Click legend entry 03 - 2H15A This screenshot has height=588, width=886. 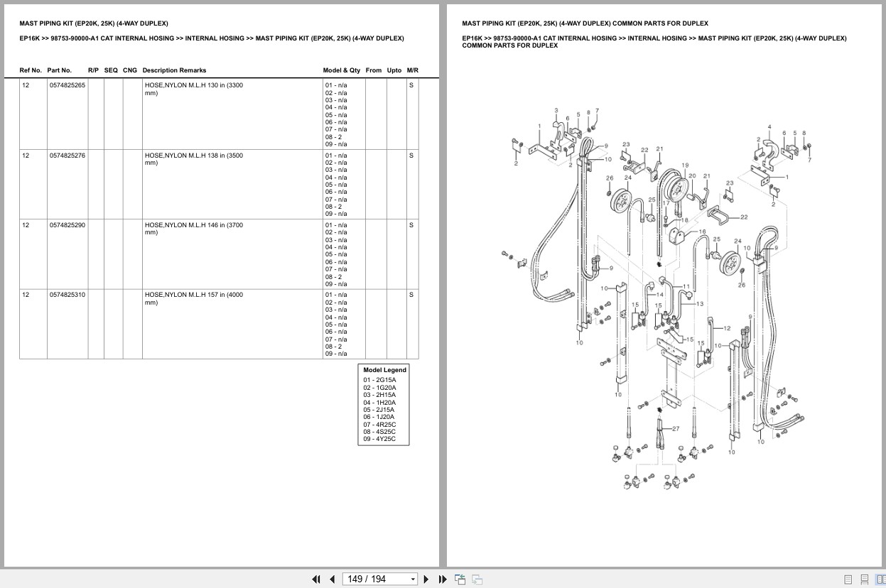[380, 395]
